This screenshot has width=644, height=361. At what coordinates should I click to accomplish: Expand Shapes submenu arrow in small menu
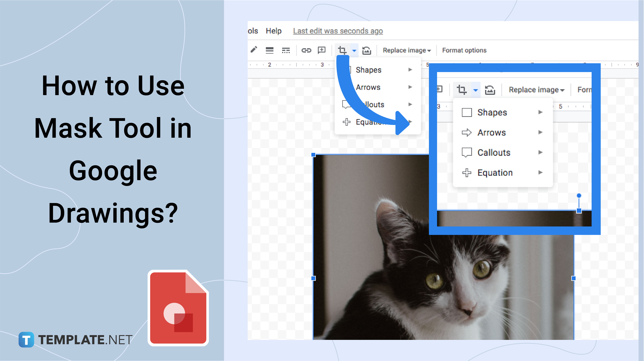click(410, 70)
